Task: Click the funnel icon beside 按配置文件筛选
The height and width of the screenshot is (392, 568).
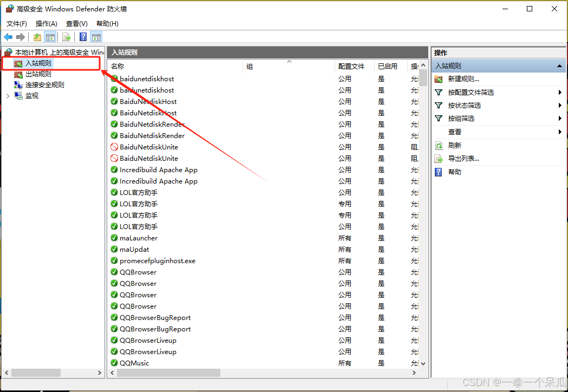Action: [439, 93]
